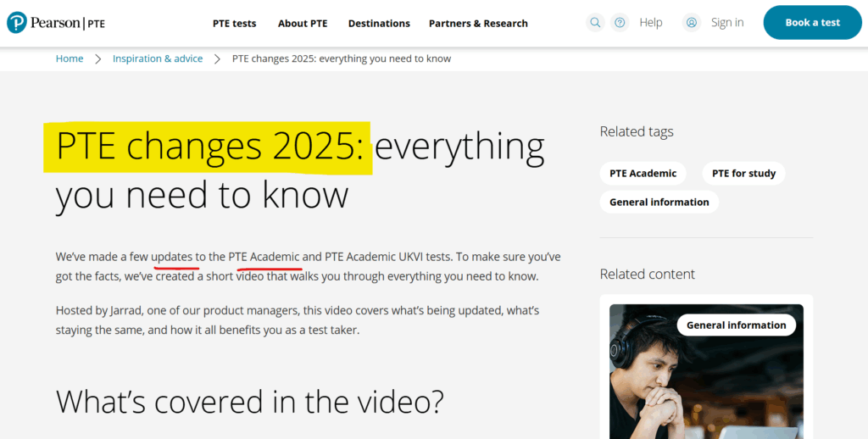Click the 'What's covered in the video?' heading

tap(250, 402)
